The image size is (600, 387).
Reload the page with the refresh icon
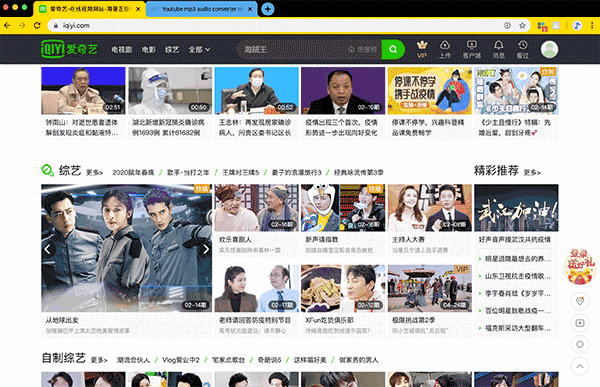click(x=37, y=26)
